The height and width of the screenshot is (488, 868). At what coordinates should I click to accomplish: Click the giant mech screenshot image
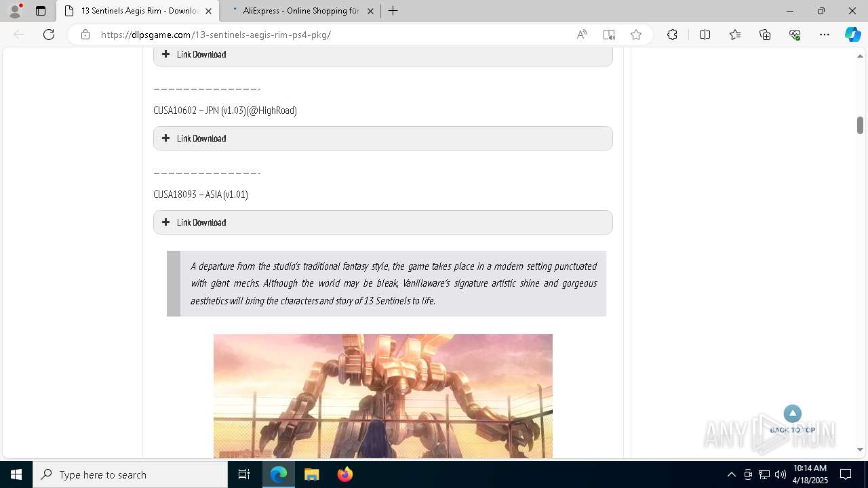pyautogui.click(x=383, y=396)
